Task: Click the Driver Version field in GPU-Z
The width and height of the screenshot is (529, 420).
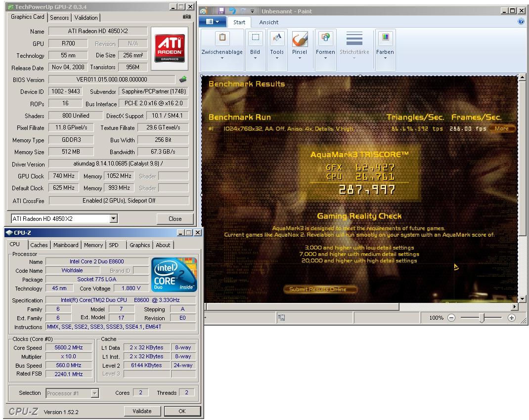Action: [119, 164]
